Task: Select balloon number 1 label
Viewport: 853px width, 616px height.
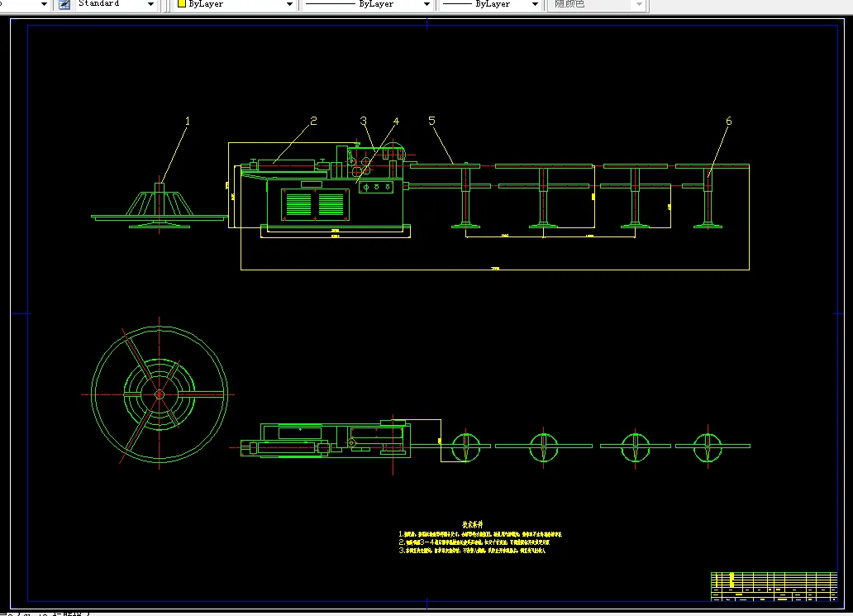Action: 188,121
